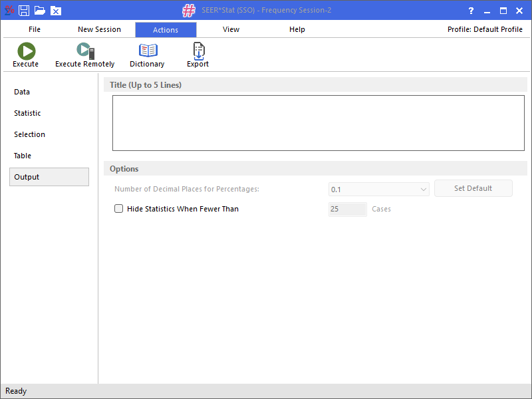This screenshot has width=532, height=399.
Task: Click the Title (Up to 5 Lines) header
Action: click(x=315, y=85)
